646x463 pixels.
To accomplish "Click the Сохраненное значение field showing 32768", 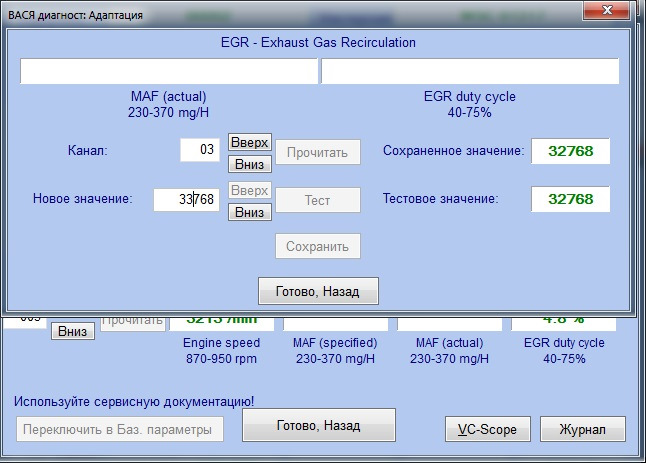I will point(570,151).
